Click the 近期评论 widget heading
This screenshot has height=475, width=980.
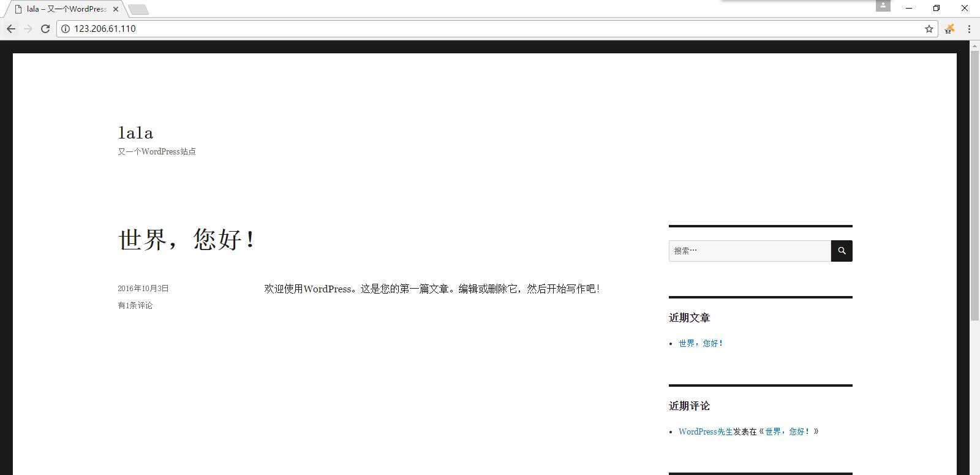pyautogui.click(x=690, y=406)
